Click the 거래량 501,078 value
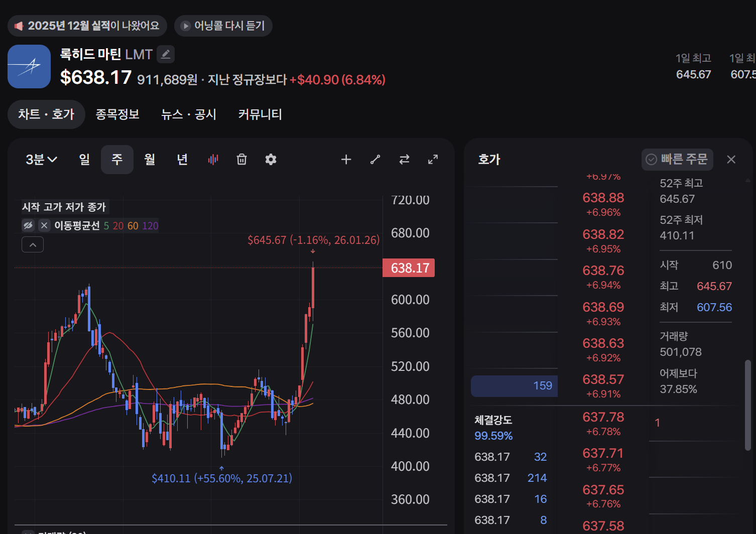The width and height of the screenshot is (756, 534). 681,352
